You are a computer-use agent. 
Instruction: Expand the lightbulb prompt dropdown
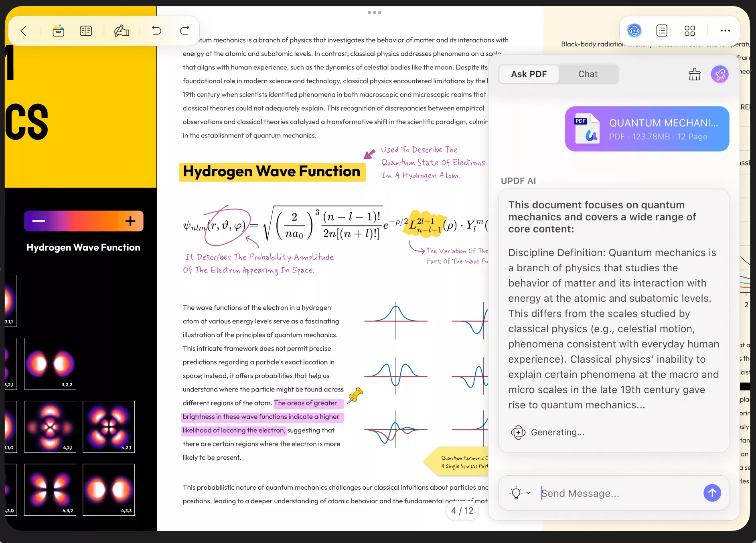coord(520,493)
